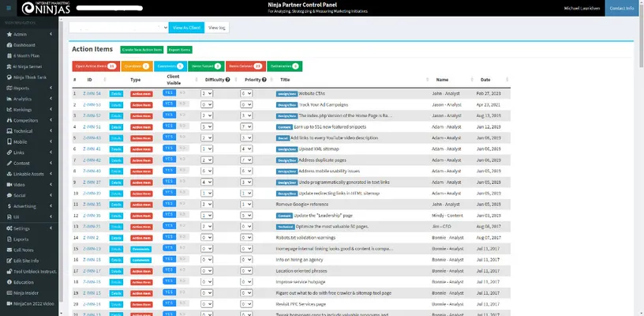Open the client selector dropdown at top
Screen dimensions: 644x316
tap(118, 27)
